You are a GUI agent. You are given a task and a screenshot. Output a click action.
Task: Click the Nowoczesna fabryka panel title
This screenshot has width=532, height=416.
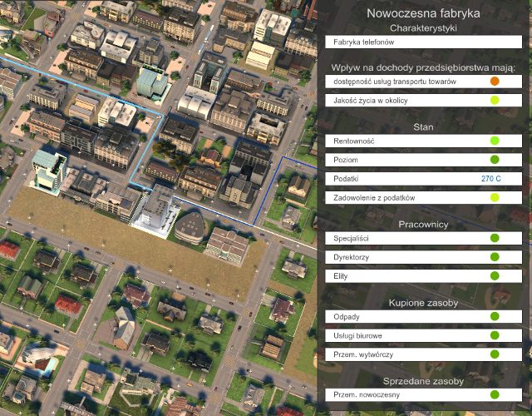[x=423, y=13]
